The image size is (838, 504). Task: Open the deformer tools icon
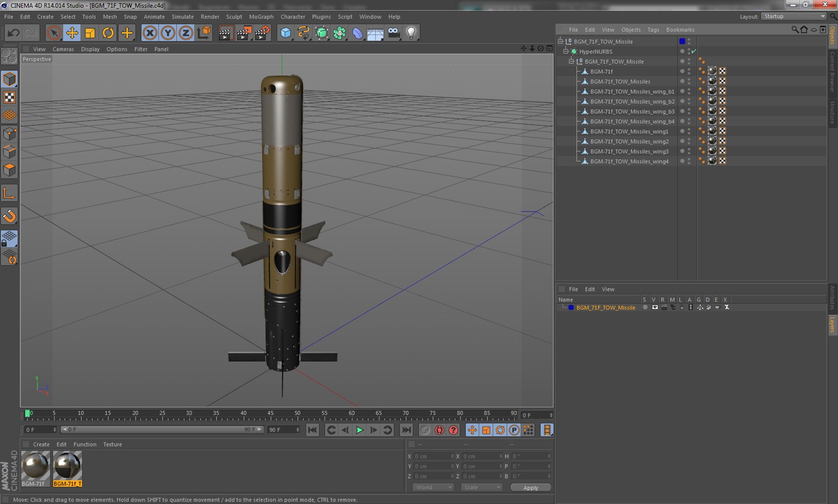[x=357, y=33]
